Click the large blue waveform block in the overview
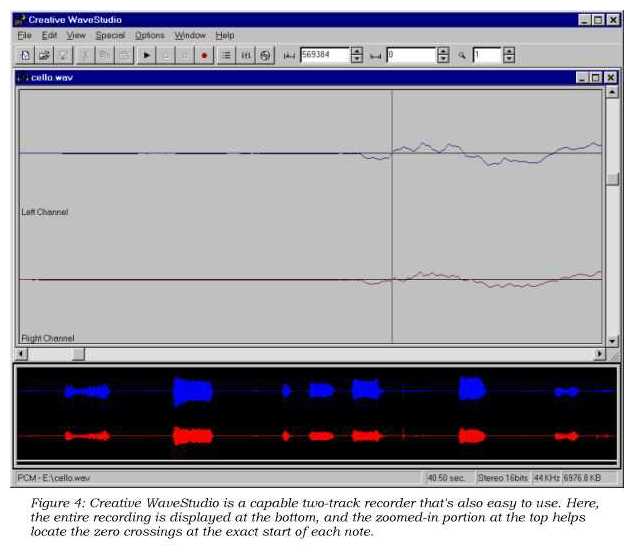The width and height of the screenshot is (634, 556). [x=192, y=391]
